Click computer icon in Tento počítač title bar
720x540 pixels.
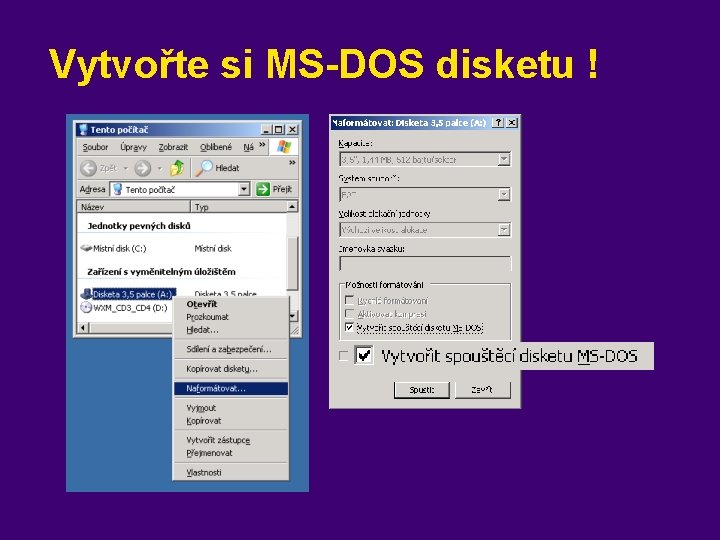click(83, 129)
